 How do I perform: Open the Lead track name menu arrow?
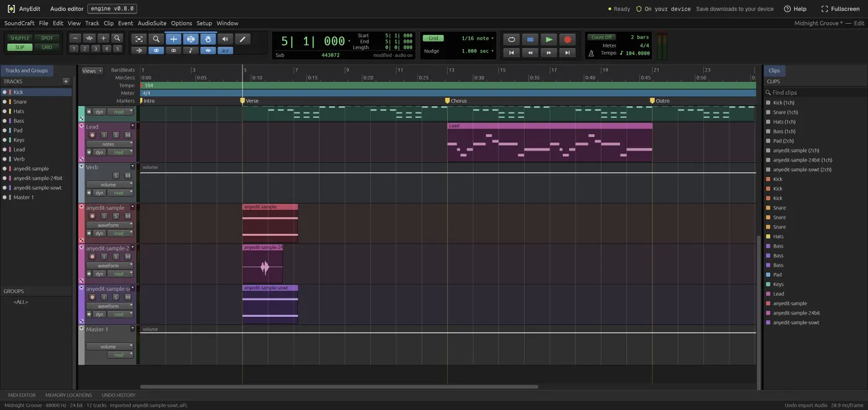[x=132, y=126]
